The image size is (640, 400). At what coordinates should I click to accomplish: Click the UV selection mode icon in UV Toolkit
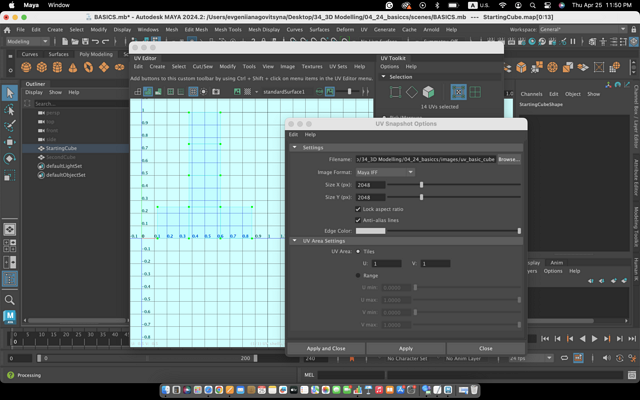tap(458, 92)
